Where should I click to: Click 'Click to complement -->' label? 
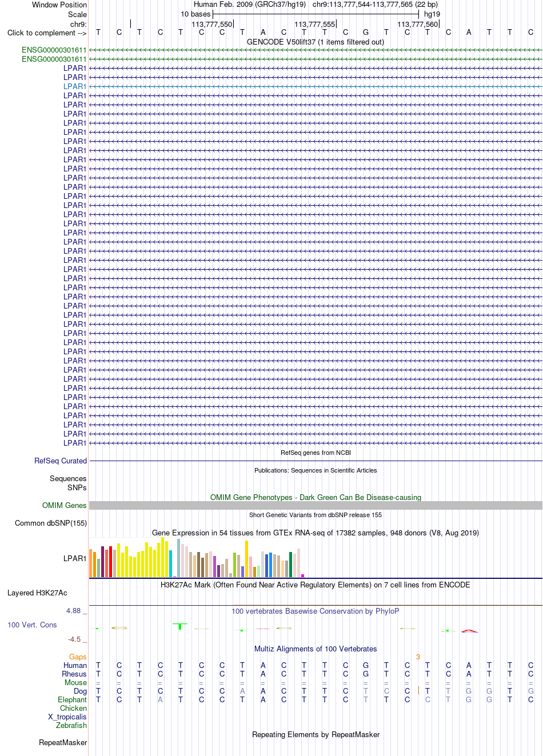click(x=47, y=33)
